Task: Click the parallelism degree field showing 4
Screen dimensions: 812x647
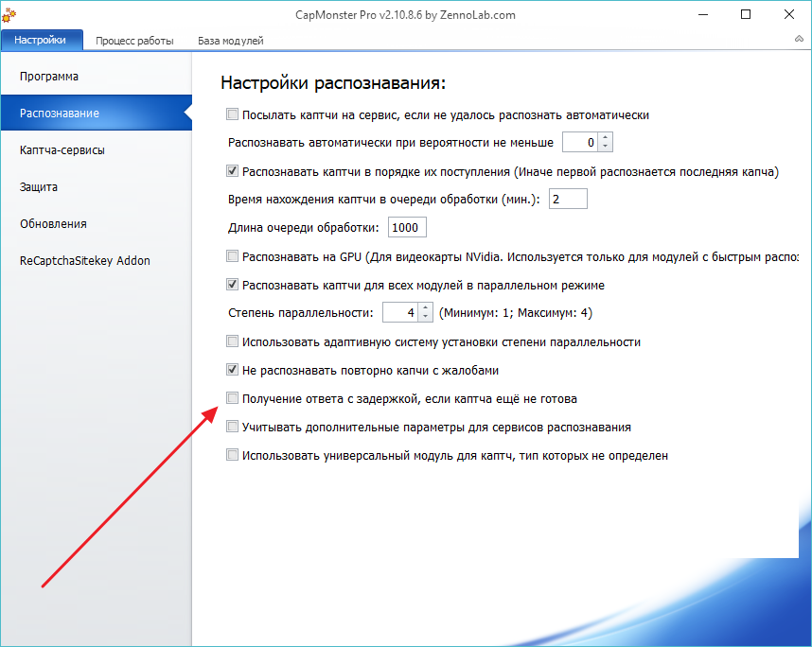Action: [x=400, y=313]
